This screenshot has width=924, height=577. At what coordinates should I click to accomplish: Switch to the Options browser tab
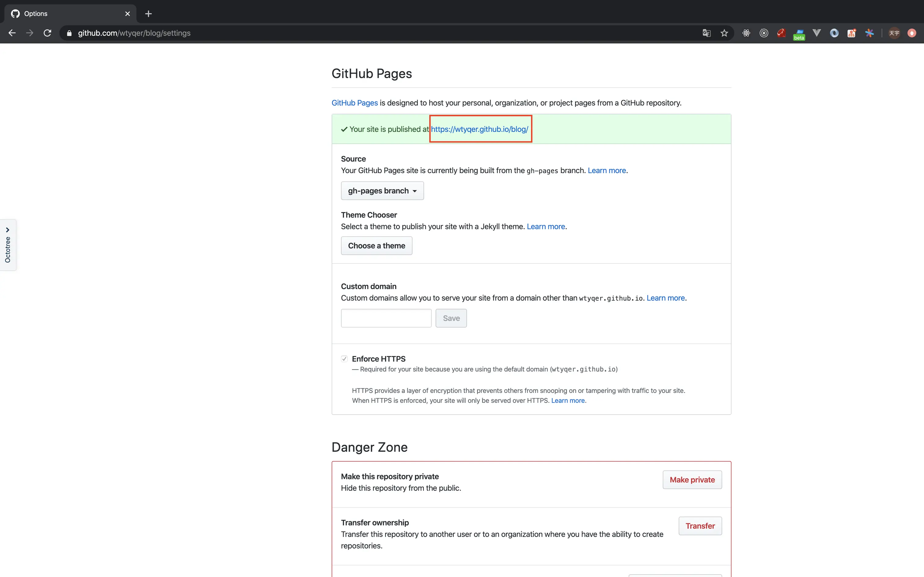coord(69,14)
